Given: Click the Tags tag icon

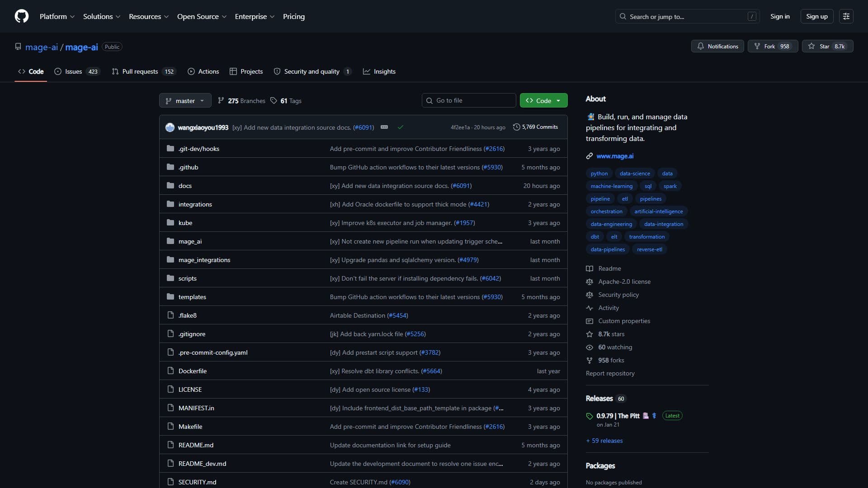Looking at the screenshot, I should (274, 101).
